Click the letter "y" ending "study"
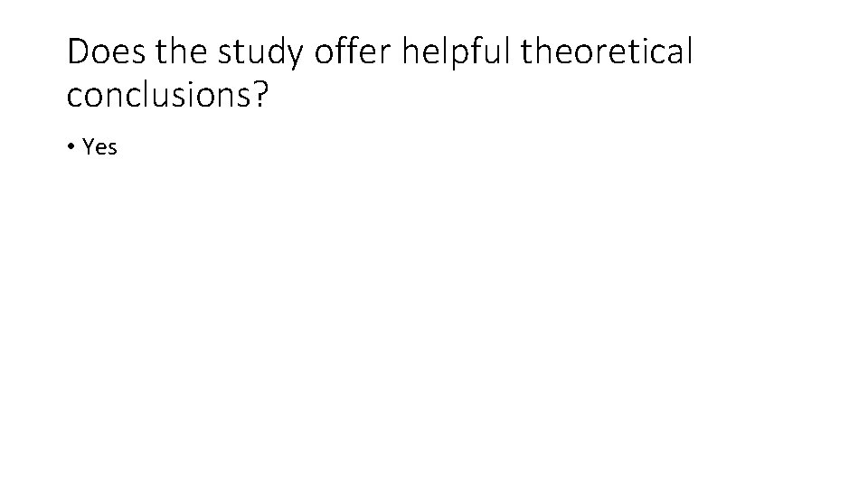The image size is (868, 488). pos(296,58)
